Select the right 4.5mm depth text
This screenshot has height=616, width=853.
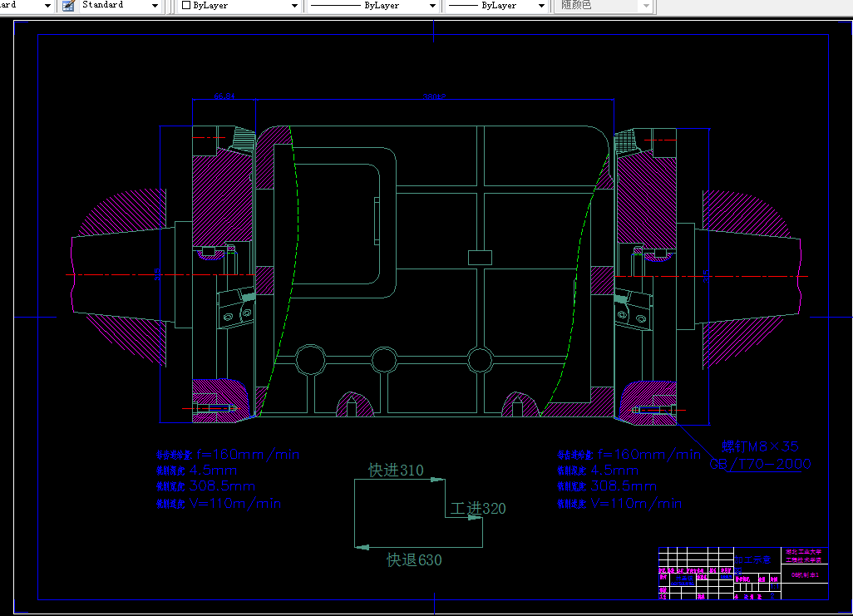[x=614, y=471]
